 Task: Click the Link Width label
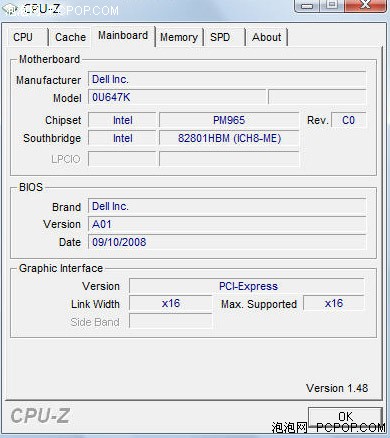click(x=95, y=304)
